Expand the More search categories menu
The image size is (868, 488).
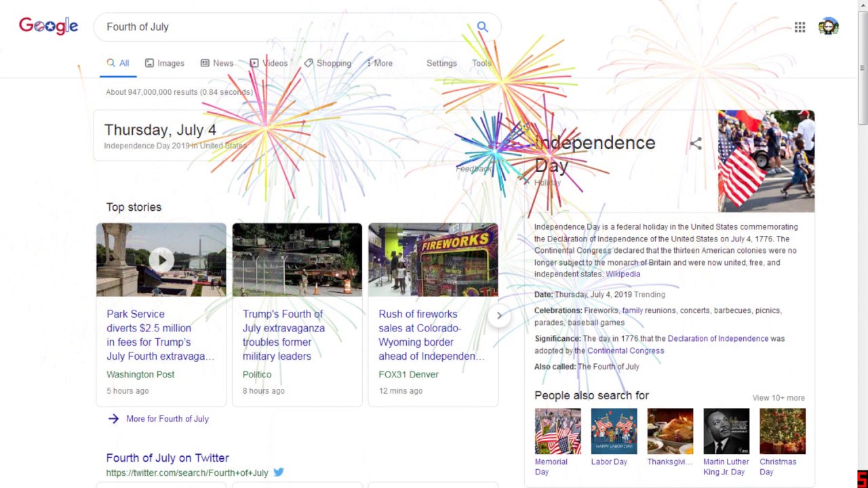pyautogui.click(x=380, y=63)
